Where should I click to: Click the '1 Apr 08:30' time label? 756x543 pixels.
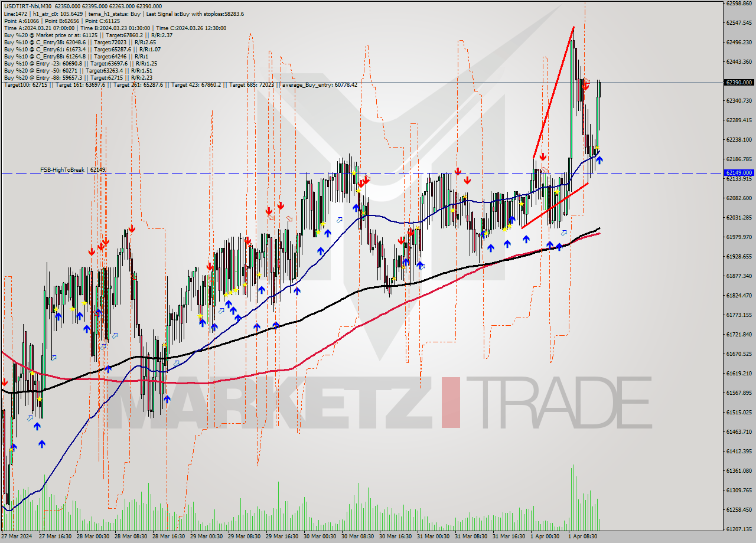[x=583, y=537]
